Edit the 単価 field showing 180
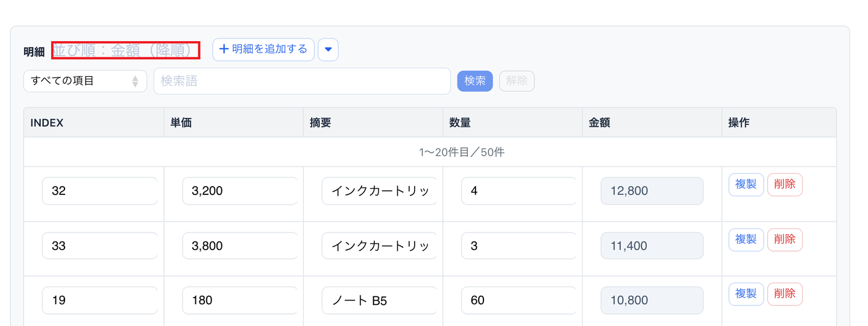The width and height of the screenshot is (868, 326). point(240,300)
